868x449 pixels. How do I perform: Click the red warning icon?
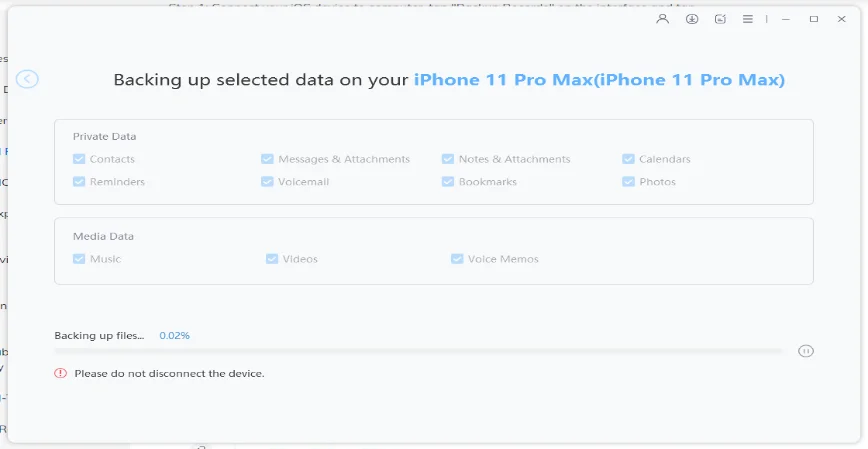61,373
